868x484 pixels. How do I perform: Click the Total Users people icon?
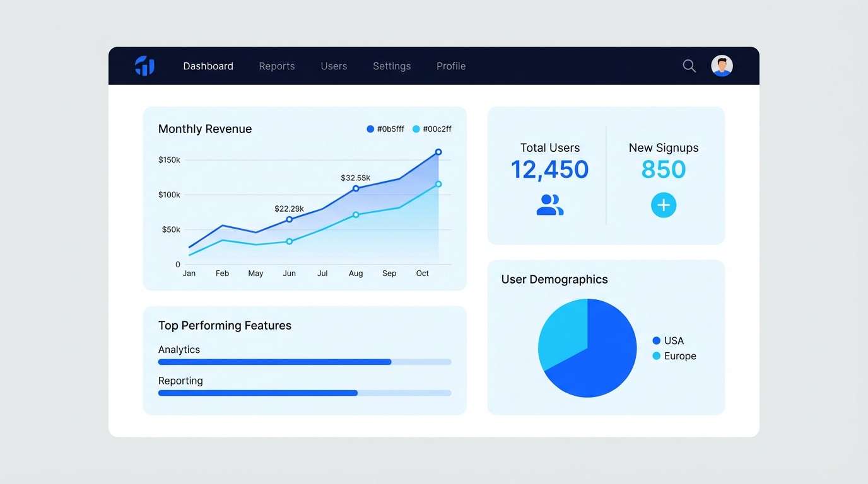(549, 204)
